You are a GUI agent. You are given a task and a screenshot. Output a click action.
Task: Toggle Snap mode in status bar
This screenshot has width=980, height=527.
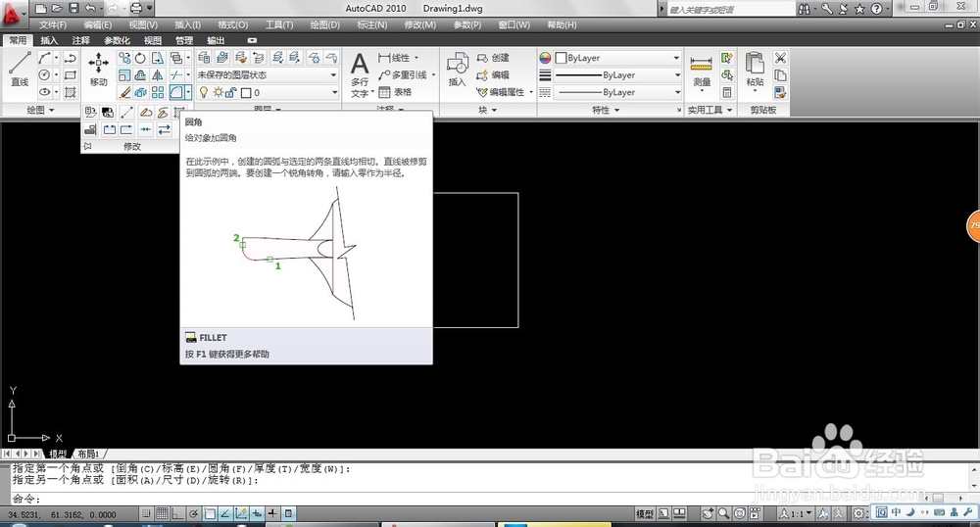(146, 514)
